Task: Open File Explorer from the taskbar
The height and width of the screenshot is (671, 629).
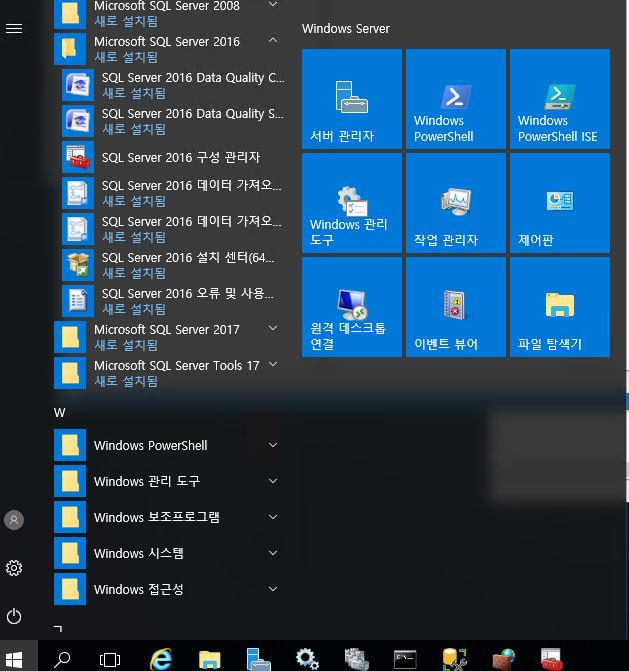Action: coord(210,659)
